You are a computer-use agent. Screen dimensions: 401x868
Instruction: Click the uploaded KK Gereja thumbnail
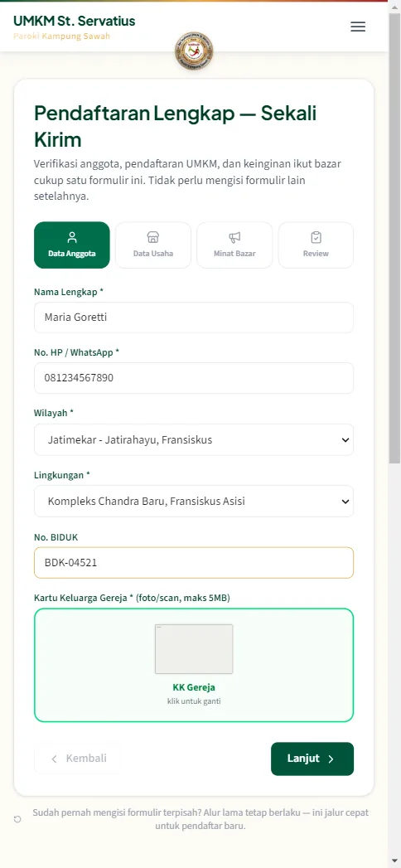pyautogui.click(x=194, y=649)
